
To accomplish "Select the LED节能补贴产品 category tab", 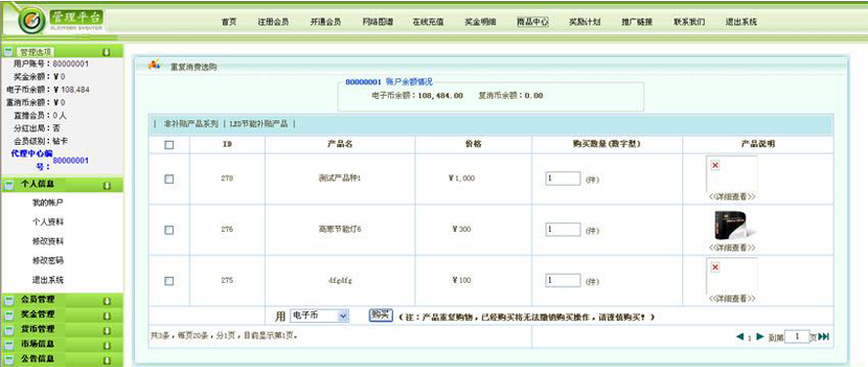I will [258, 124].
